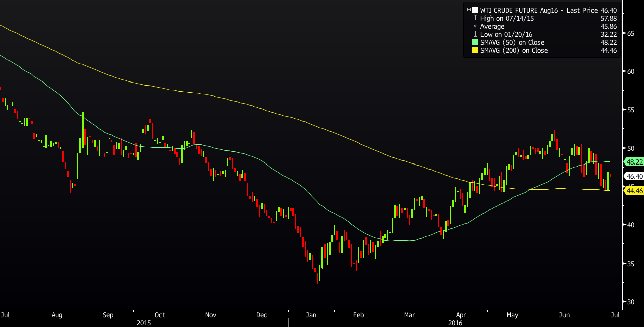Click the High marker icon in legend
Screen dimensions: 644x327
tap(475, 18)
